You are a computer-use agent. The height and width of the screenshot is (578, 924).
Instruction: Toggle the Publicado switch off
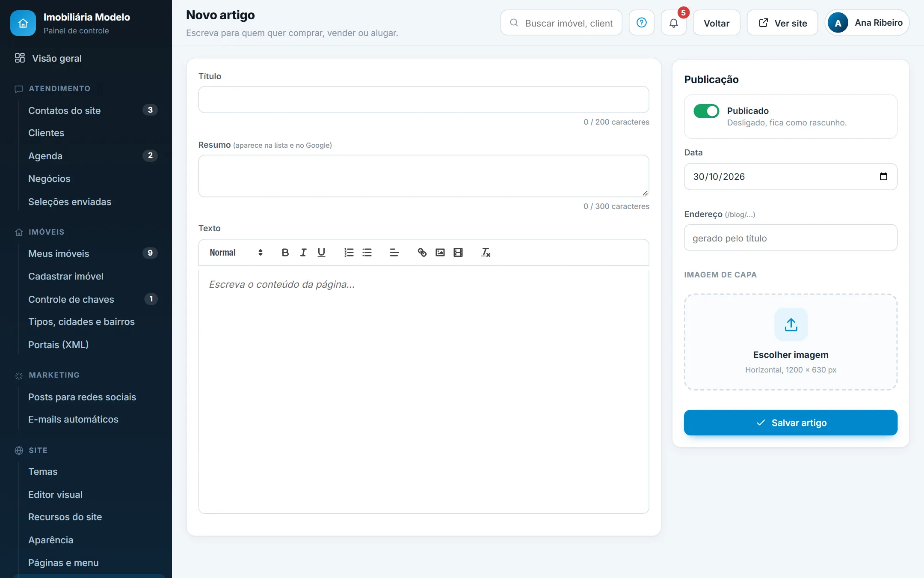tap(706, 111)
